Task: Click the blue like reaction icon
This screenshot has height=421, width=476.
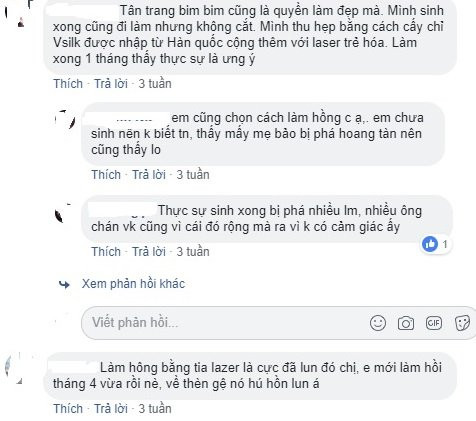Action: pyautogui.click(x=430, y=244)
